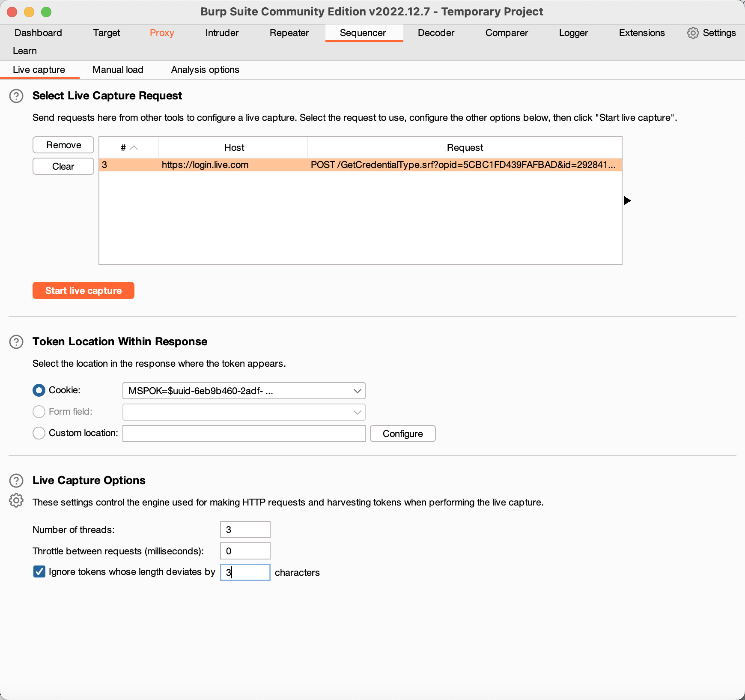Click the Host column header
745x700 pixels.
point(234,148)
